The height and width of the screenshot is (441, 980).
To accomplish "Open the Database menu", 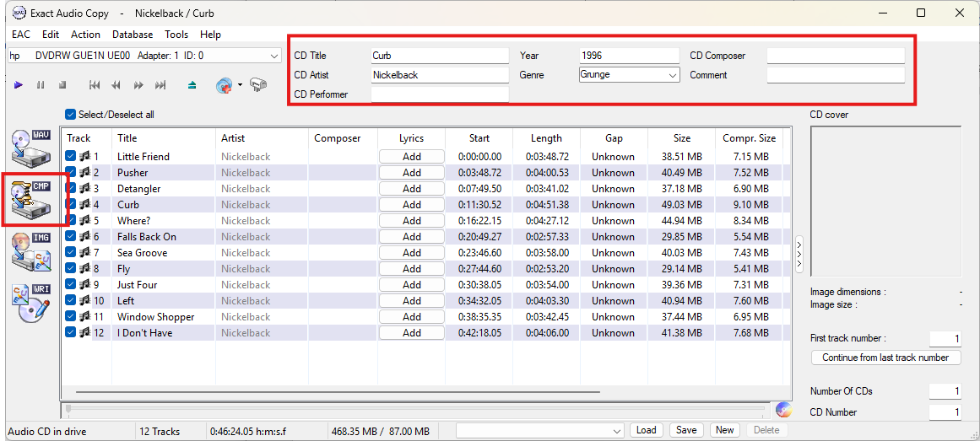I will click(x=133, y=35).
